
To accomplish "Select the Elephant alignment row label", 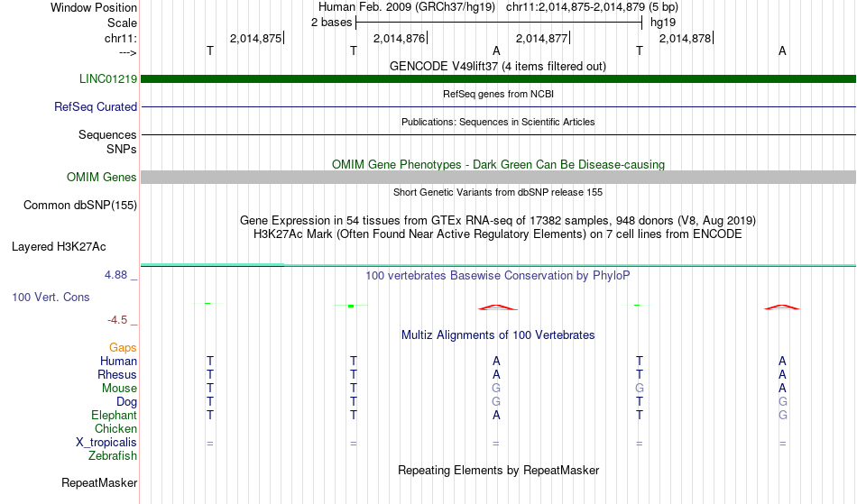I will coord(114,416).
